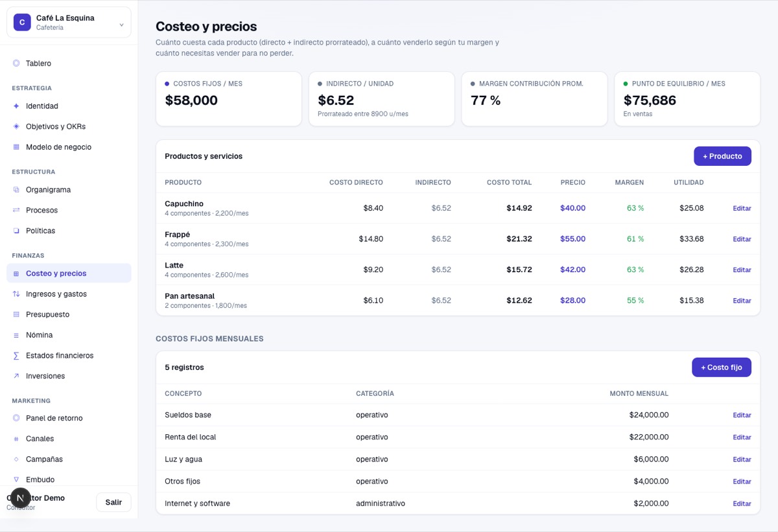This screenshot has width=778, height=532.
Task: Add a new product with + Producto
Action: (722, 156)
